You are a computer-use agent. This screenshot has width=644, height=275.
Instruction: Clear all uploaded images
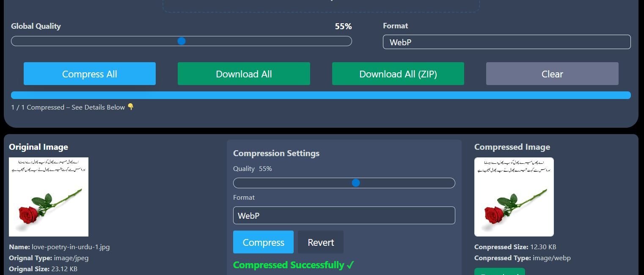[x=552, y=74]
